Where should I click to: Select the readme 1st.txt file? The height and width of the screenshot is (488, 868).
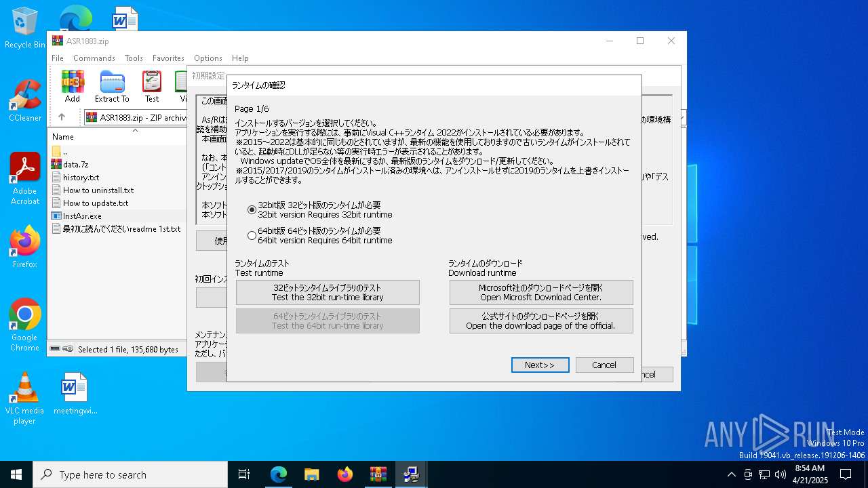(x=117, y=229)
